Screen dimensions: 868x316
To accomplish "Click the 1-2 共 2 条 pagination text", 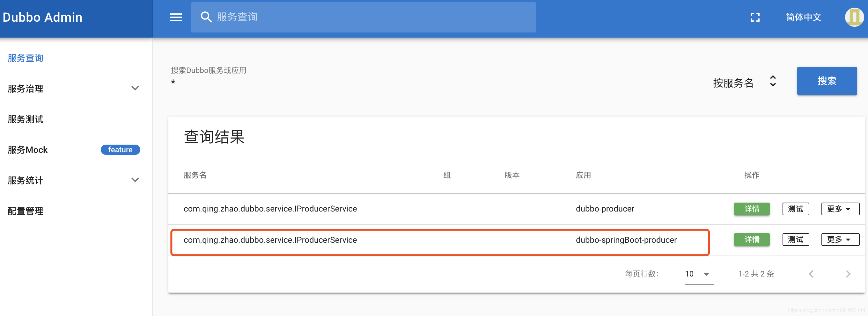I will [756, 274].
